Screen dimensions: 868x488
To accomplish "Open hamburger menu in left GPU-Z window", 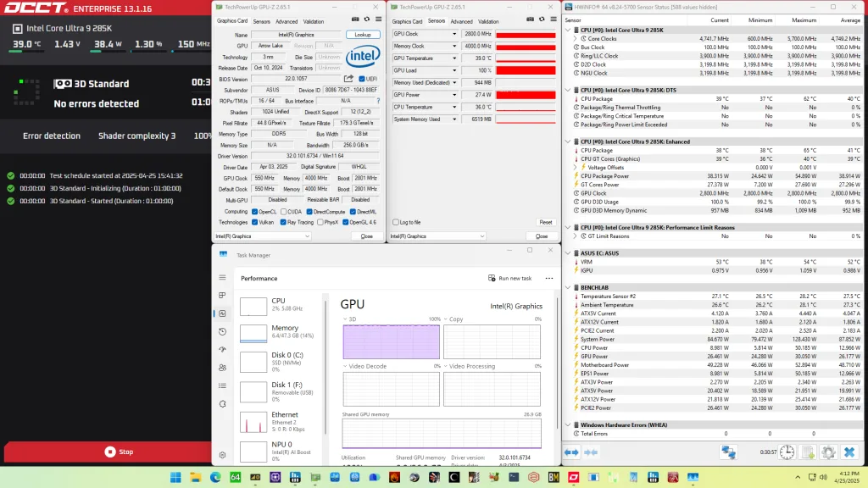I will (379, 19).
